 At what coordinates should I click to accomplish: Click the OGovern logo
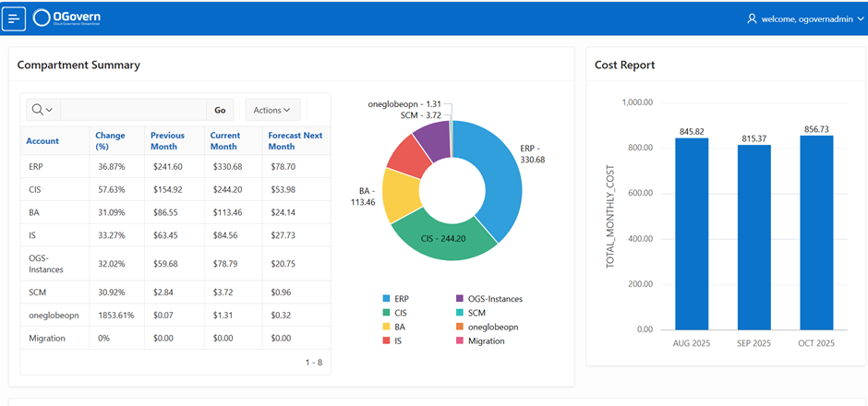coord(66,18)
